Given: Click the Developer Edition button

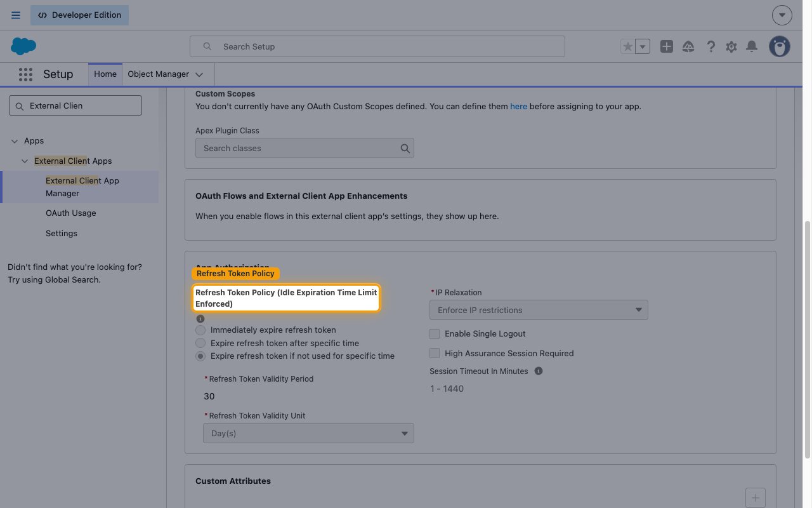Looking at the screenshot, I should (x=79, y=15).
